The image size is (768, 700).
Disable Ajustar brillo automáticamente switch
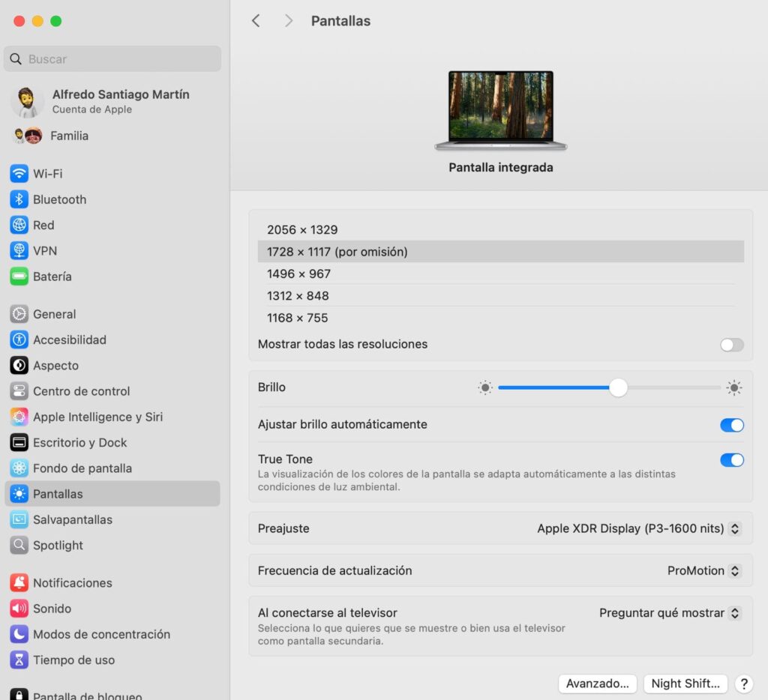(732, 425)
